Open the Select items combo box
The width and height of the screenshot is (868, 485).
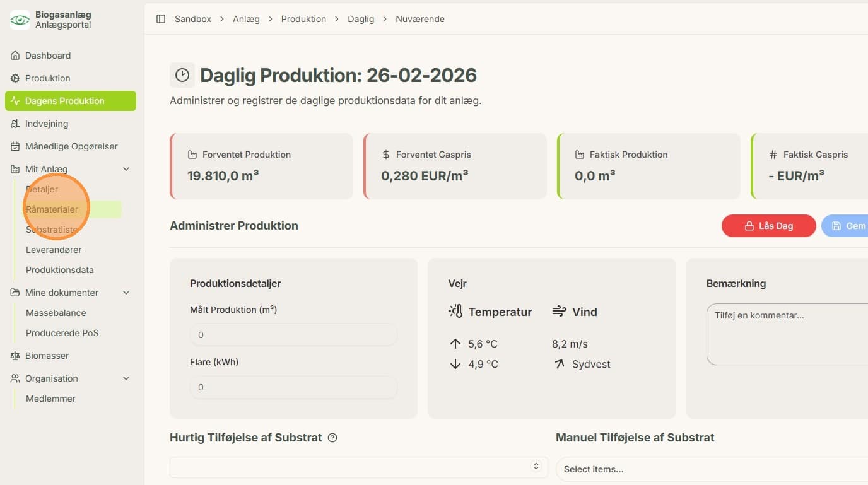coord(712,469)
